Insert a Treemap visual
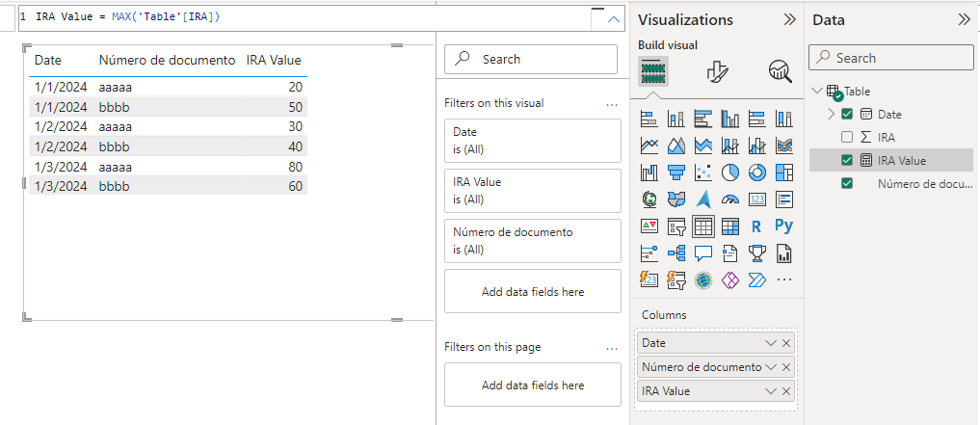980x425 pixels. (x=783, y=172)
